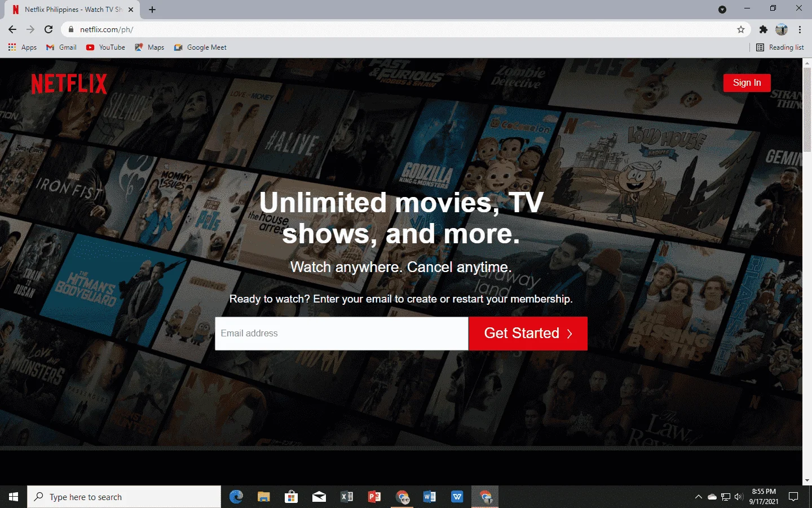View site information via the lock icon
This screenshot has height=508, width=812.
click(x=70, y=29)
